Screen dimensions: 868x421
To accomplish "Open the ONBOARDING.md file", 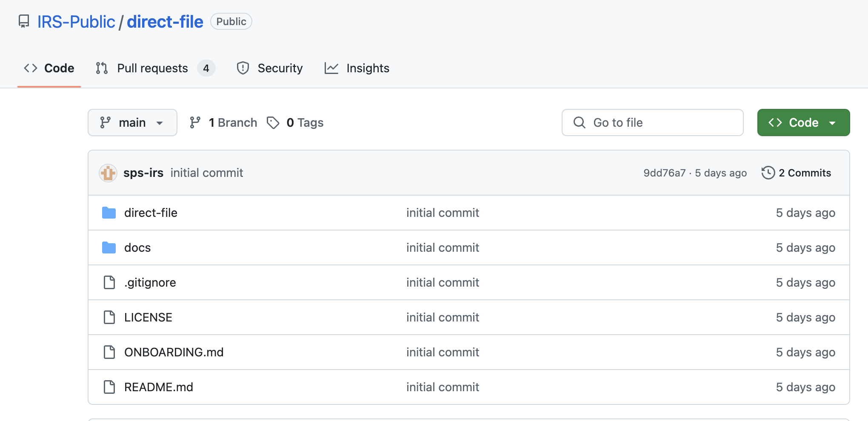I will pos(174,352).
